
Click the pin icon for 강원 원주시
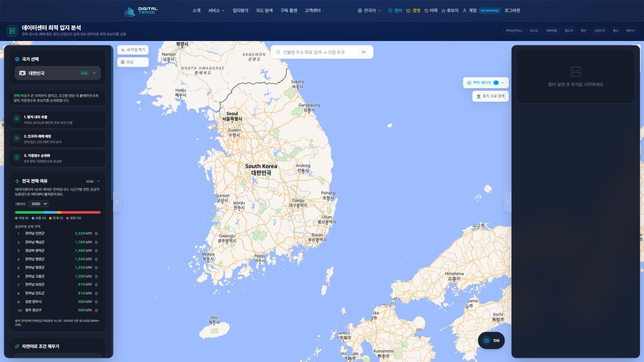96,302
